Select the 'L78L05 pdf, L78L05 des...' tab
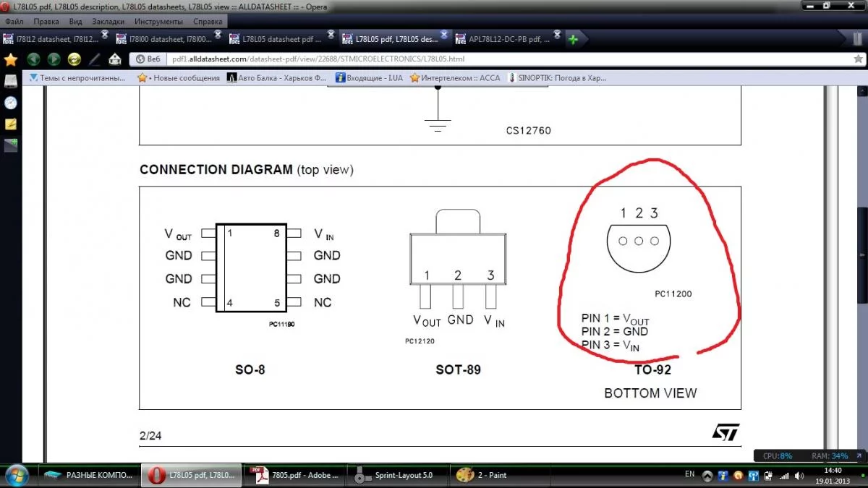 coord(395,39)
